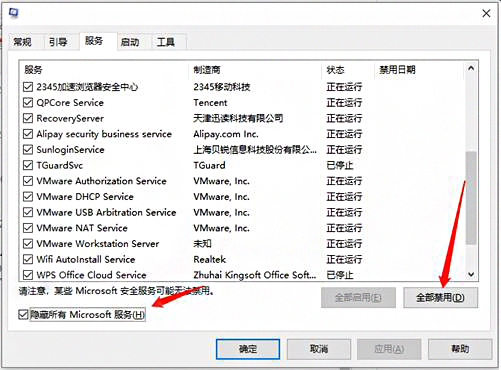Toggle hide all Microsoft services checkbox
Viewport: 501px width, 370px height.
[23, 314]
